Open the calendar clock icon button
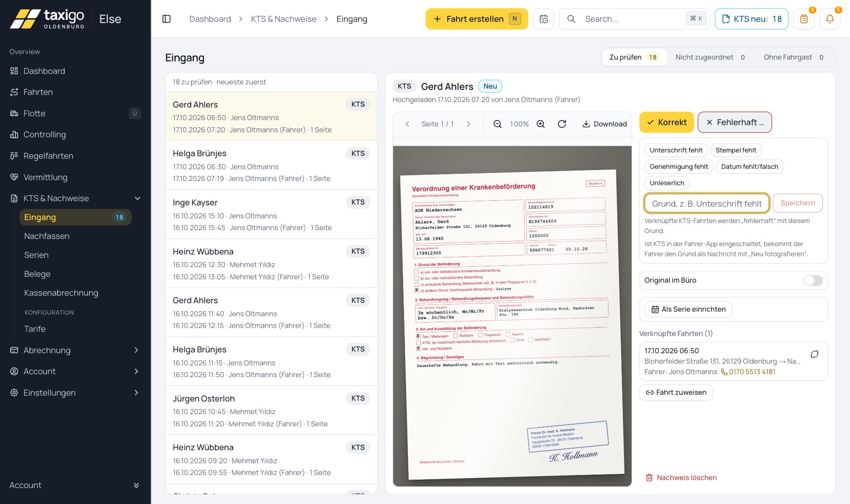Viewport: 850px width, 504px height. (x=543, y=19)
